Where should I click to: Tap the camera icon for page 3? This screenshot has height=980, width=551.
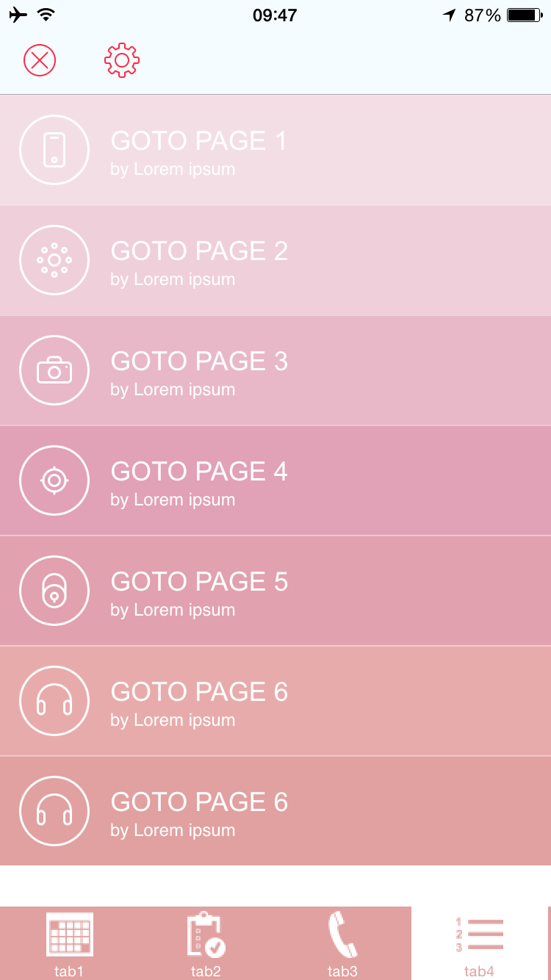(x=54, y=370)
